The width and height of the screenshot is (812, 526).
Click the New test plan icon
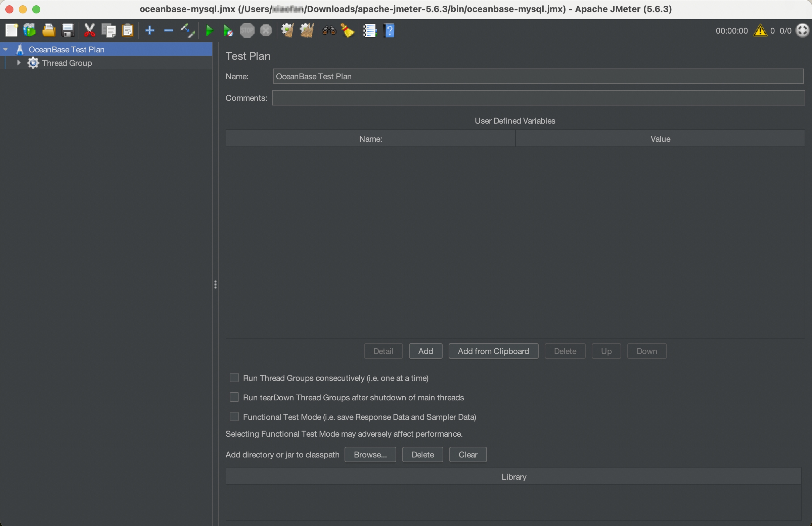(11, 30)
